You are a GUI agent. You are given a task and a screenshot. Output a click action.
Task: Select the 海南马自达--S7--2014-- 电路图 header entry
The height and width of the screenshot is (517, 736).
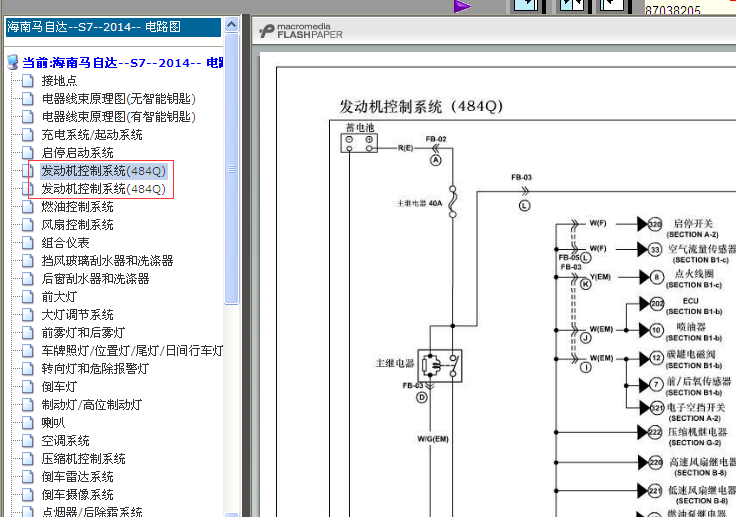coord(113,27)
